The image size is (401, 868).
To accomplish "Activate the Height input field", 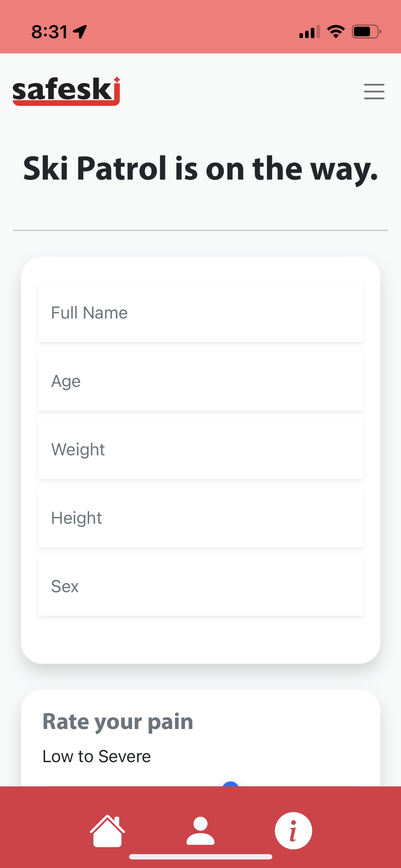I will click(200, 518).
